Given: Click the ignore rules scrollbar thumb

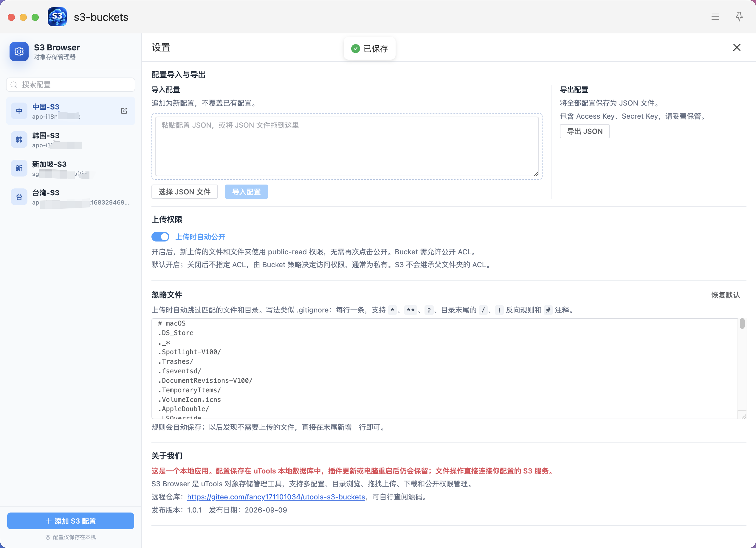Looking at the screenshot, I should [742, 324].
